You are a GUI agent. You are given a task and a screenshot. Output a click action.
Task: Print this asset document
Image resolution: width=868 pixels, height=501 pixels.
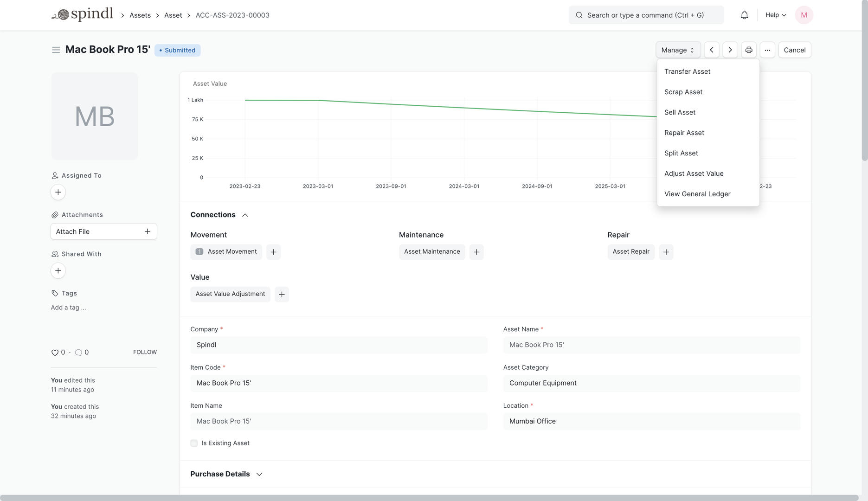[748, 50]
